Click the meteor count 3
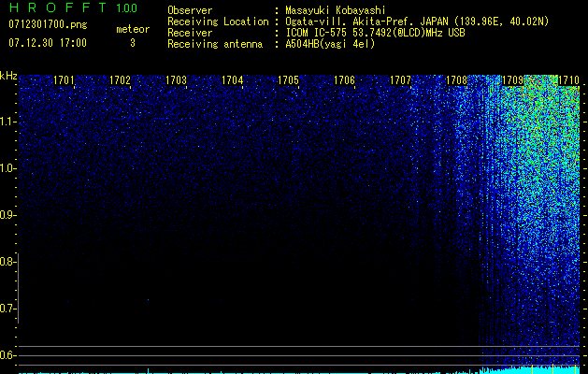588x374 pixels. click(x=133, y=43)
